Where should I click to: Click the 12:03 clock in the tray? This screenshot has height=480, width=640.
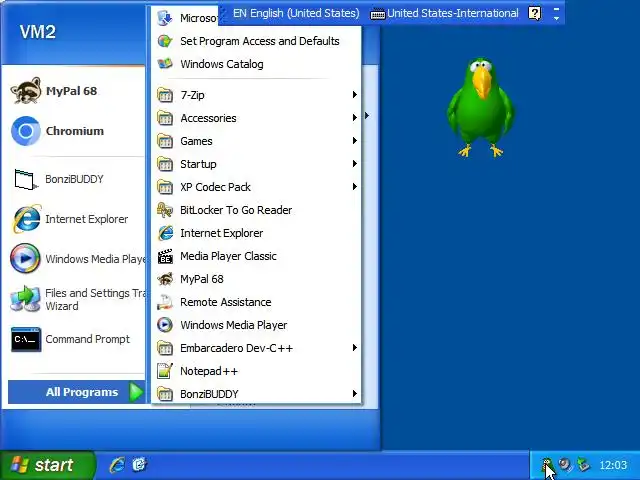tap(613, 465)
